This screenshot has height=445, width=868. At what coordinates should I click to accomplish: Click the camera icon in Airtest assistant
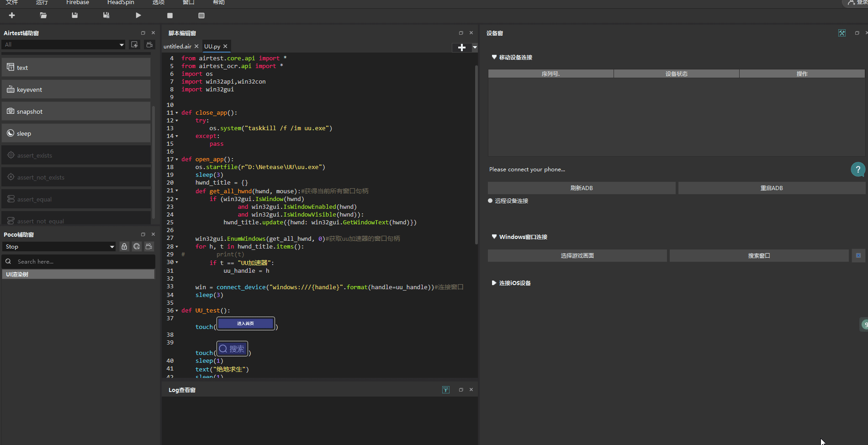(x=149, y=44)
